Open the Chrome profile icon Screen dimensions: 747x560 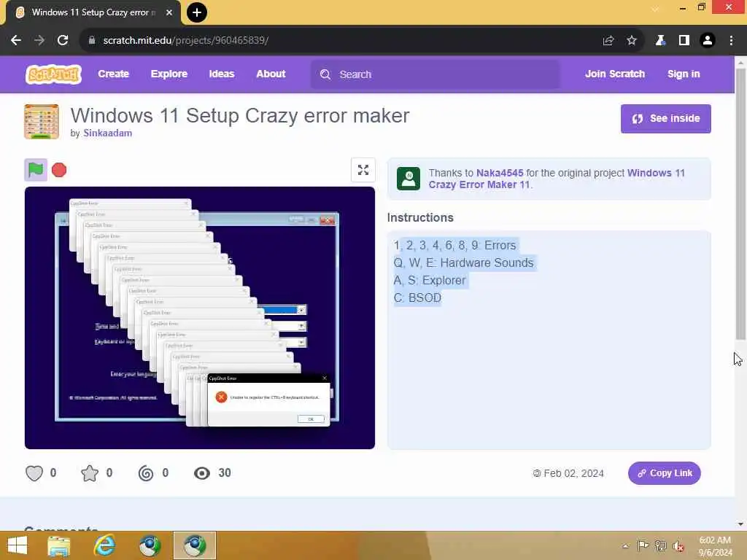point(708,41)
